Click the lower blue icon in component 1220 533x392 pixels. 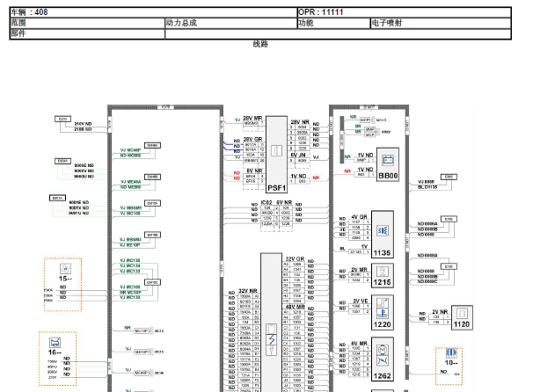(x=383, y=314)
